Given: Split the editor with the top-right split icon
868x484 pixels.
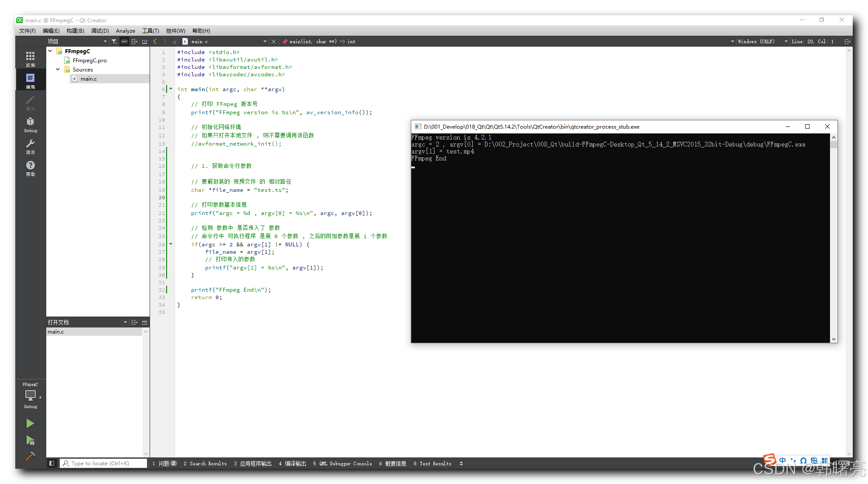Looking at the screenshot, I should 847,41.
